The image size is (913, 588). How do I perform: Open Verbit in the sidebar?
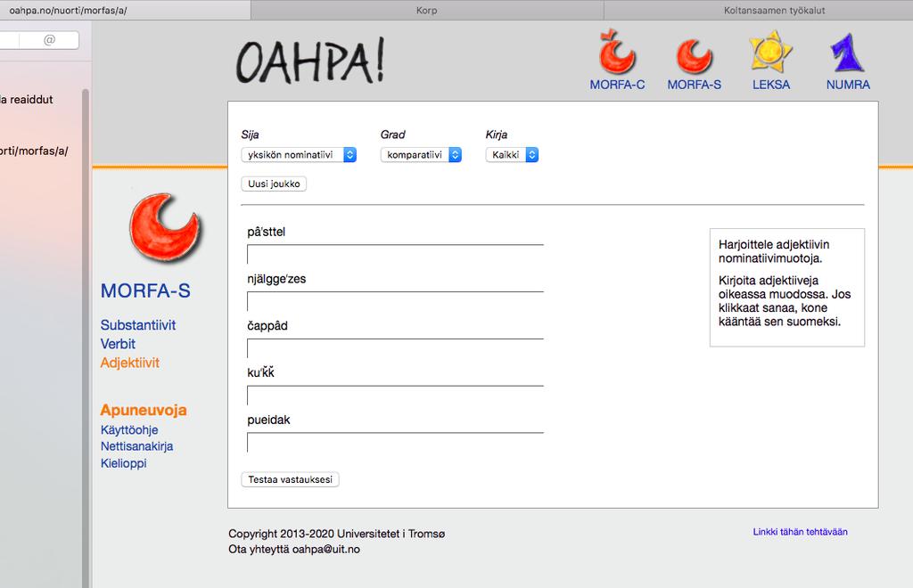pos(118,344)
